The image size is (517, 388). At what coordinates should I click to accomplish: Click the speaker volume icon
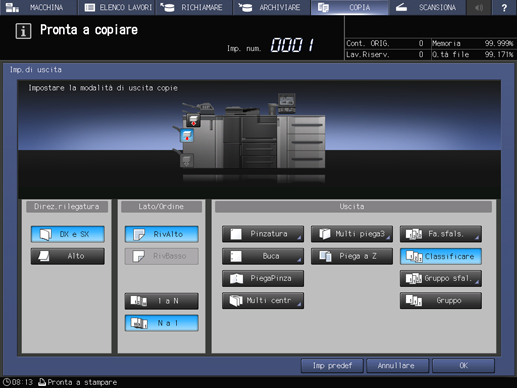coord(479,7)
